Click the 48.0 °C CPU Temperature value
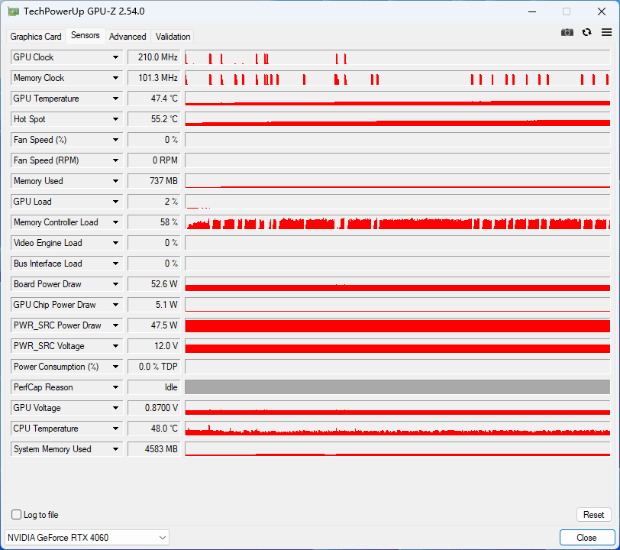This screenshot has width=620, height=550. point(153,429)
